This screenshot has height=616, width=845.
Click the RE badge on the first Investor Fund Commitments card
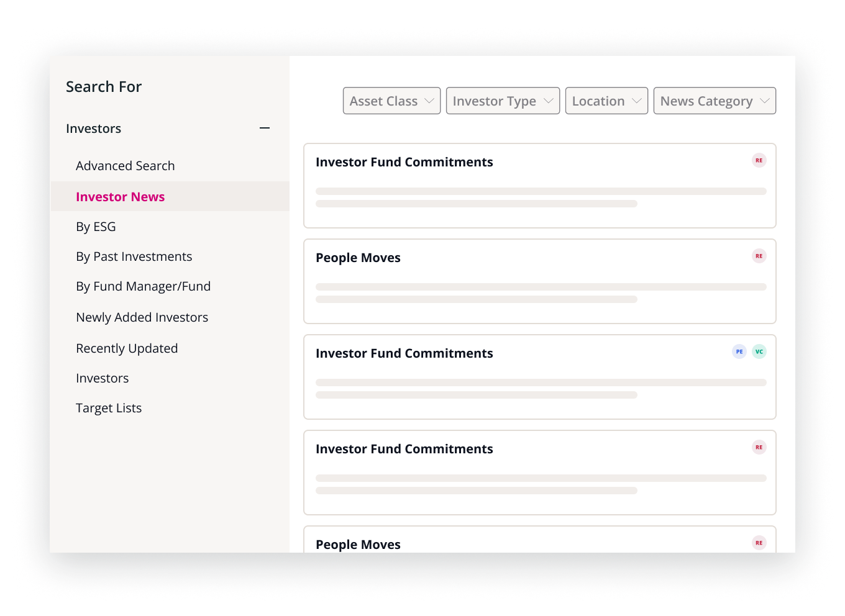[x=759, y=160]
